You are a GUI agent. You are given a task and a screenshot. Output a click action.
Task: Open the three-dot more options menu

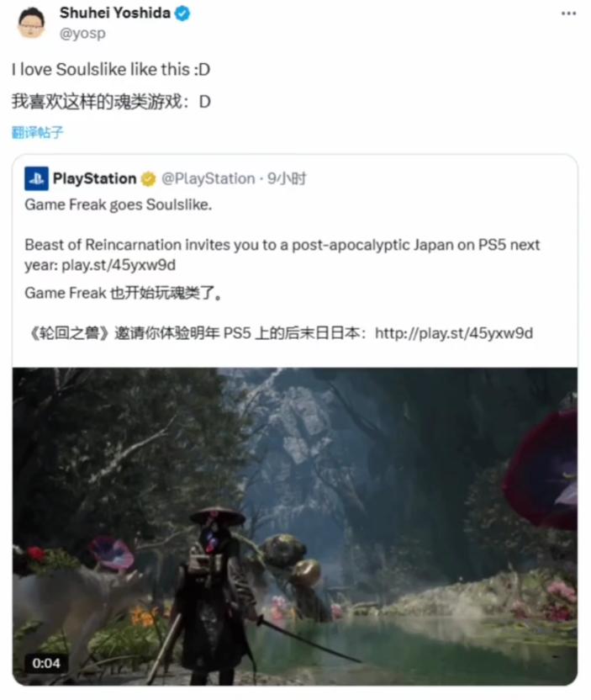568,13
